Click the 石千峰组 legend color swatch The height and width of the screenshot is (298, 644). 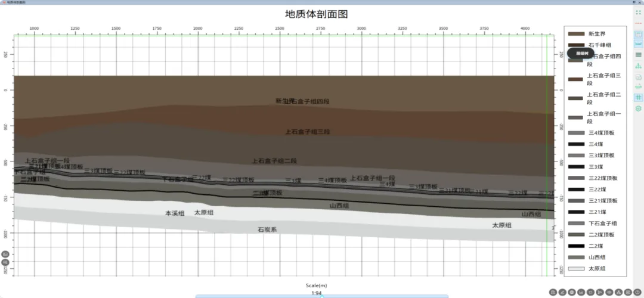[x=576, y=45]
